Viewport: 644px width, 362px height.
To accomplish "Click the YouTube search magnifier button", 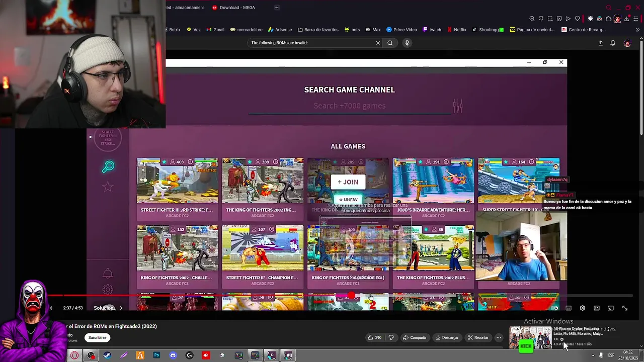I will pyautogui.click(x=390, y=43).
